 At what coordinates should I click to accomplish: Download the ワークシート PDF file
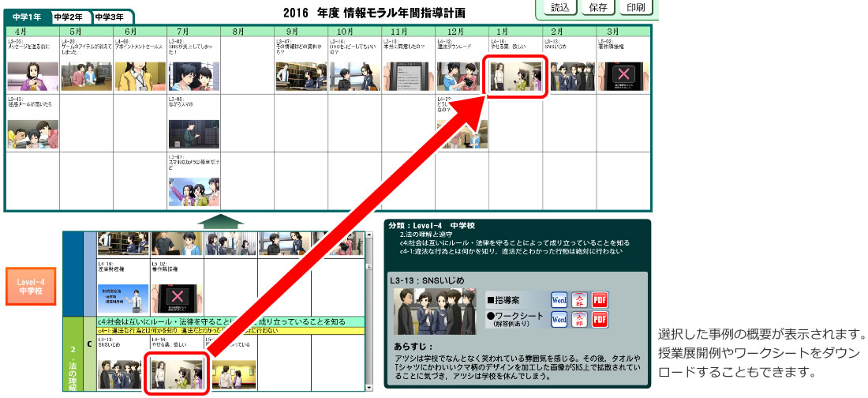coord(600,319)
